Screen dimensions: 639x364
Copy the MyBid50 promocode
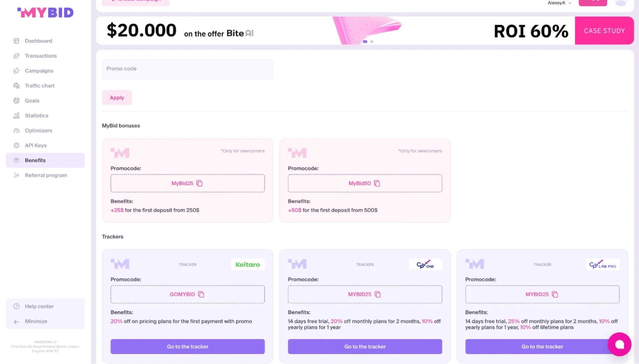point(377,183)
